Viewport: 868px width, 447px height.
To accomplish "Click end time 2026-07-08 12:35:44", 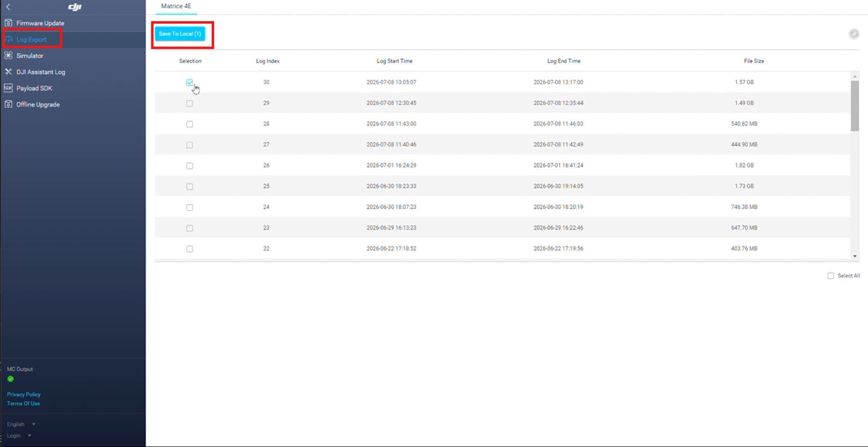I will click(x=558, y=103).
